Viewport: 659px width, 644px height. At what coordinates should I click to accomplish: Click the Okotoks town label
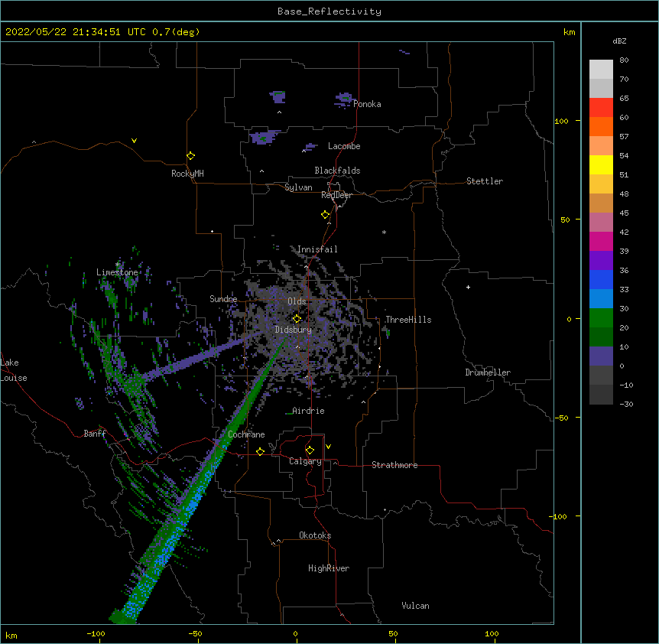pyautogui.click(x=315, y=535)
